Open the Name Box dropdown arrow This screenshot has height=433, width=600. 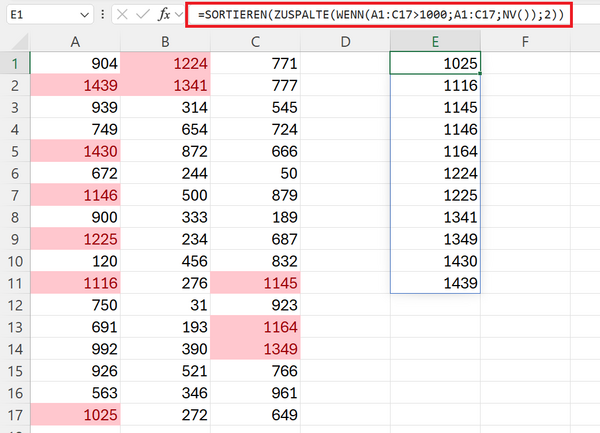89,15
